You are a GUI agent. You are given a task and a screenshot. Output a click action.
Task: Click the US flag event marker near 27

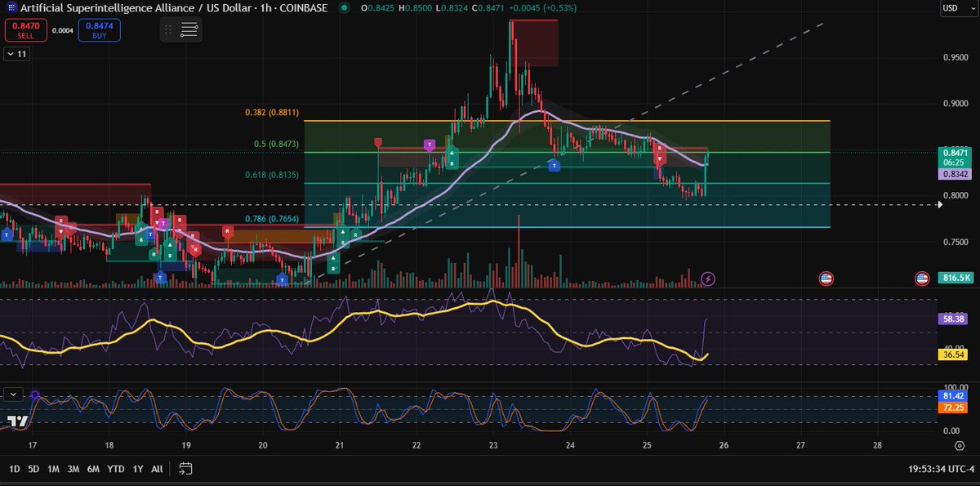pos(825,279)
